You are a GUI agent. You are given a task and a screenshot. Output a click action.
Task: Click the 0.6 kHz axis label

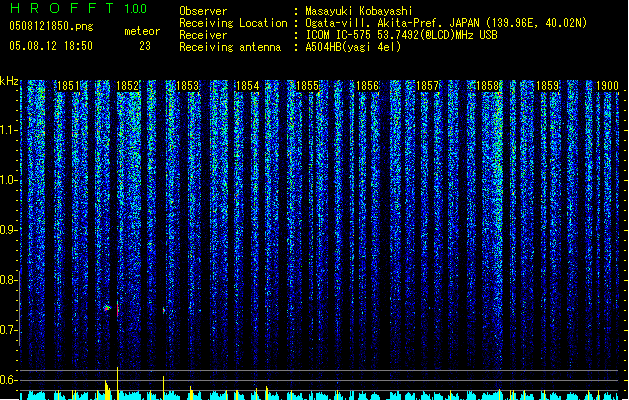8,380
